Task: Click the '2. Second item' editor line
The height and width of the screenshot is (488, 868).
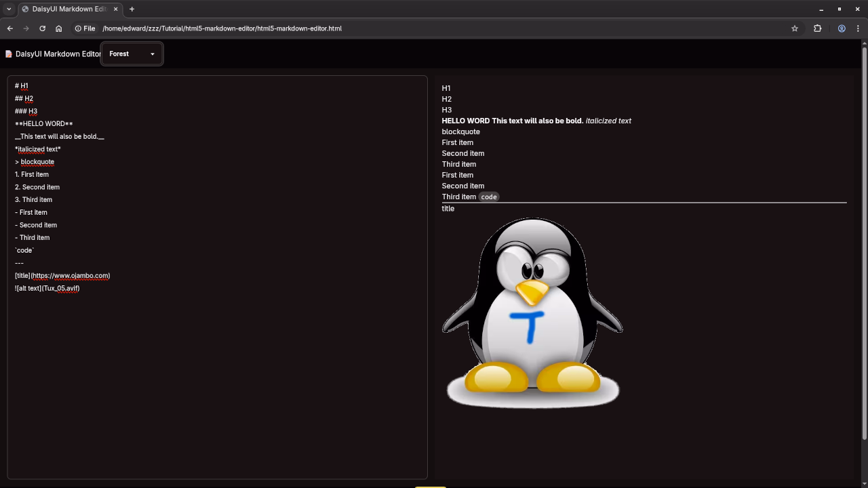Action: click(x=37, y=187)
